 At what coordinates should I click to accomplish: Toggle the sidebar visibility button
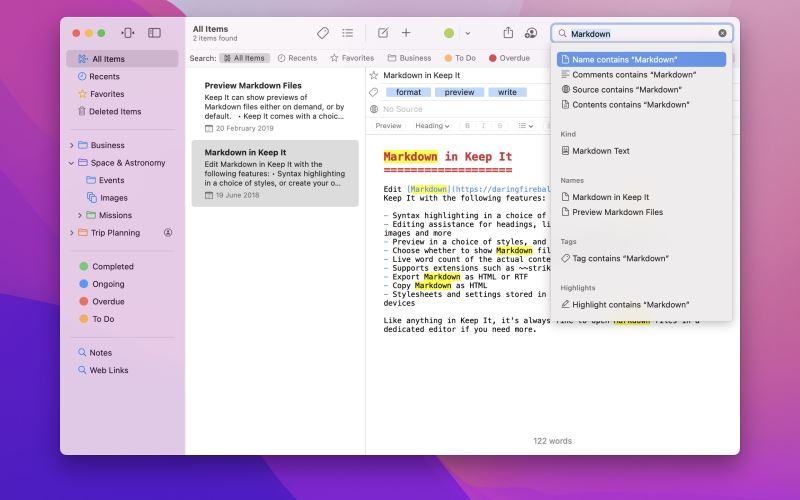pos(155,33)
